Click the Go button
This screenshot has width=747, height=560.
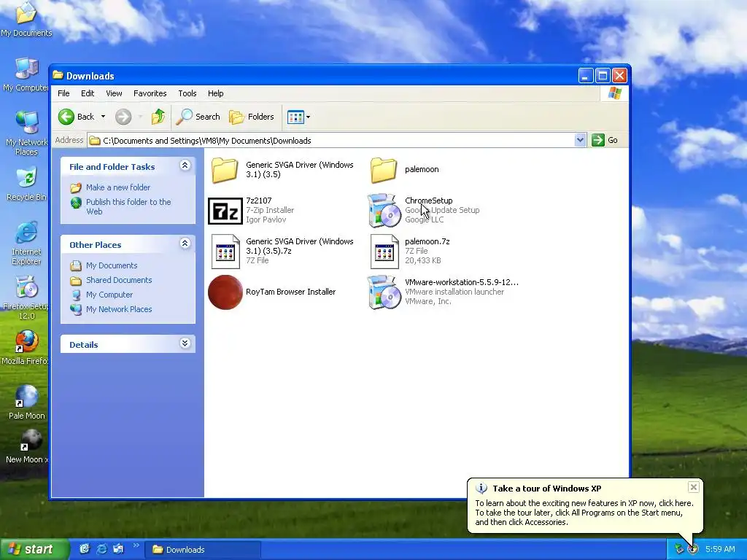tap(605, 140)
